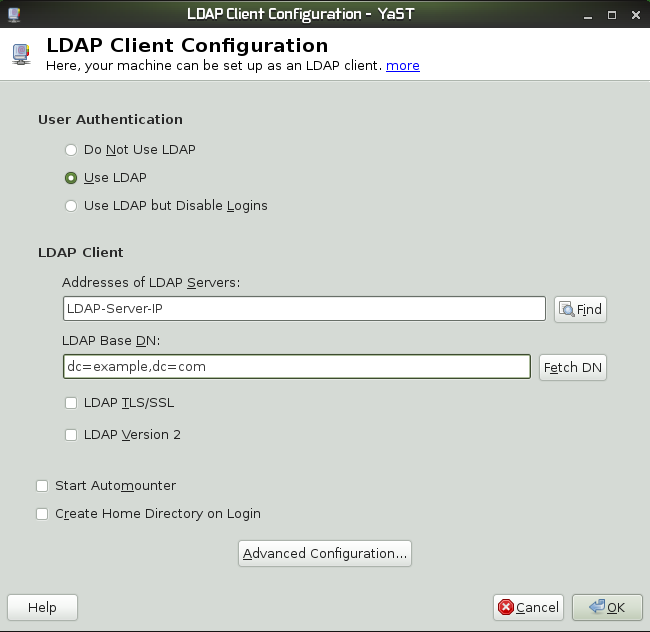
Task: Click the LDAP Client section heading
Action: point(81,252)
